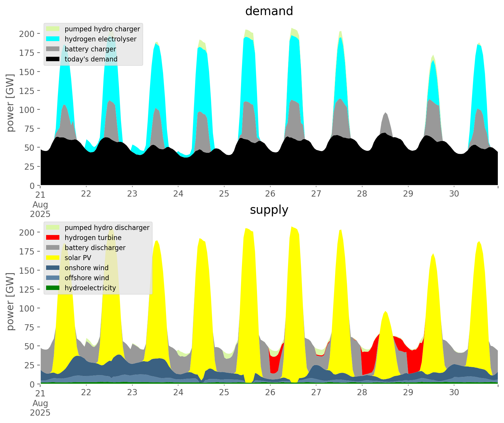The width and height of the screenshot is (504, 423).
Task: Click date tick 25 on demand chart axis
Action: (224, 194)
